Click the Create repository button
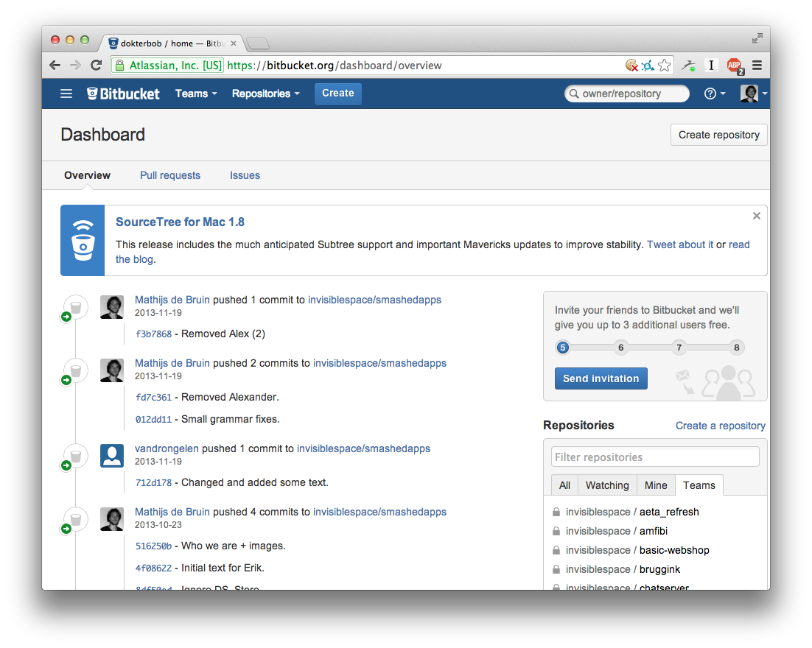The image size is (812, 648). click(718, 135)
